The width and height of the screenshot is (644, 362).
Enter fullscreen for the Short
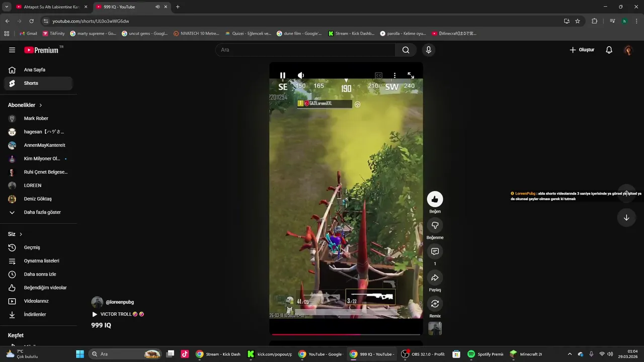411,75
